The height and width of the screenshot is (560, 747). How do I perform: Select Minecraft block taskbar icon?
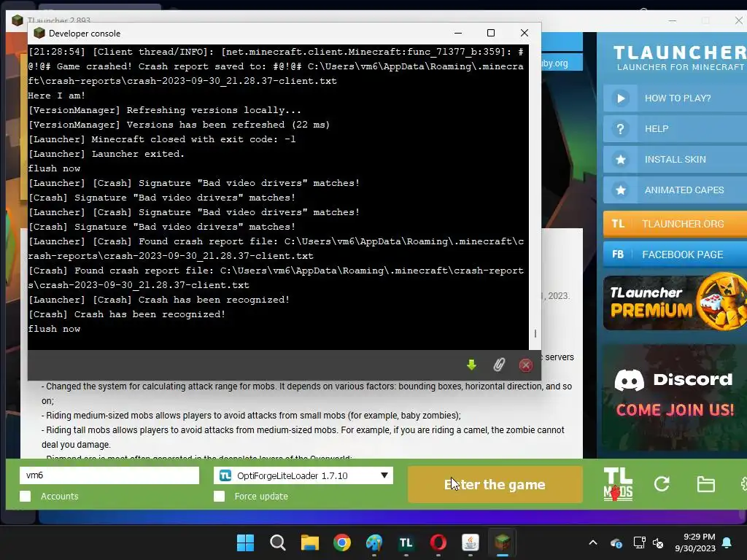(502, 542)
